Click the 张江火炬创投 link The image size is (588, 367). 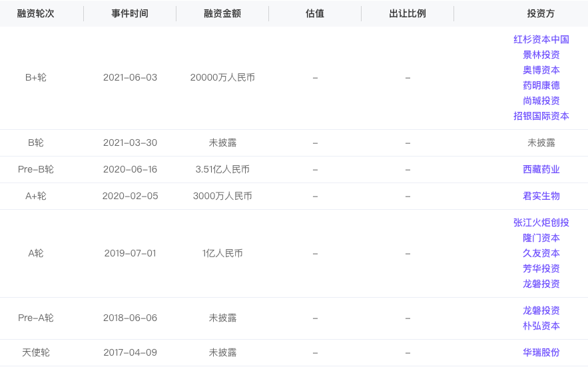point(541,223)
